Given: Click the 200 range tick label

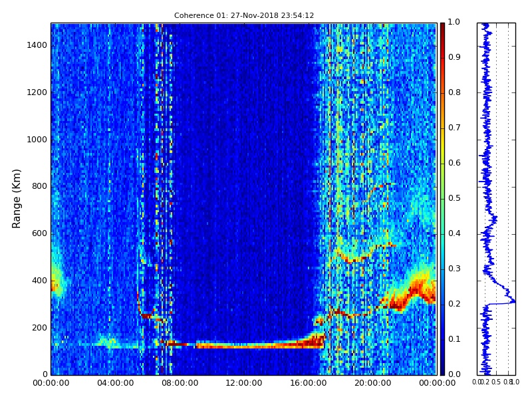Looking at the screenshot, I should click(40, 328).
